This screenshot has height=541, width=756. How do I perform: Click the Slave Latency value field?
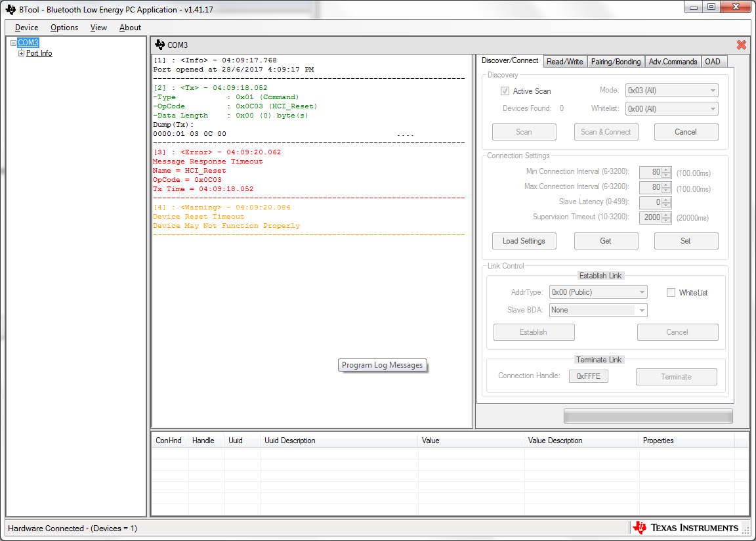(650, 202)
